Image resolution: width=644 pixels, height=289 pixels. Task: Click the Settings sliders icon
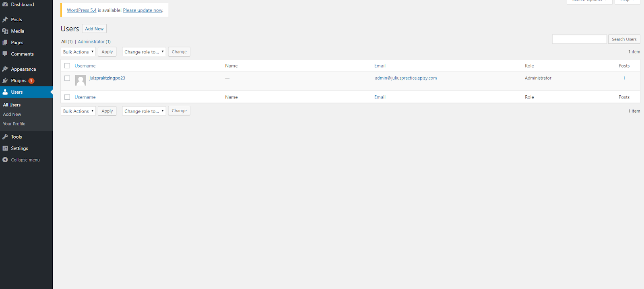point(5,148)
